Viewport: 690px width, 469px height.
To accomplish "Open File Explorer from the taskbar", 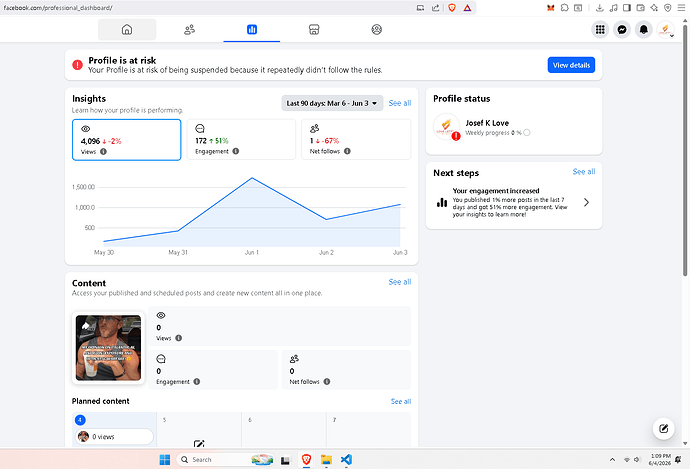I will tap(326, 459).
